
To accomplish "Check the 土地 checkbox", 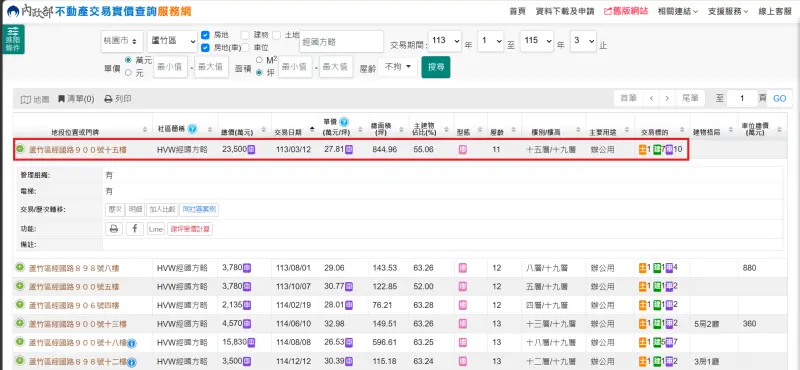I will click(277, 35).
